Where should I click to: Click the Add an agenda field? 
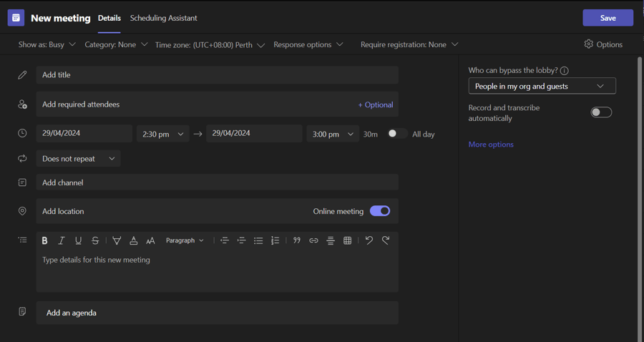[218, 313]
